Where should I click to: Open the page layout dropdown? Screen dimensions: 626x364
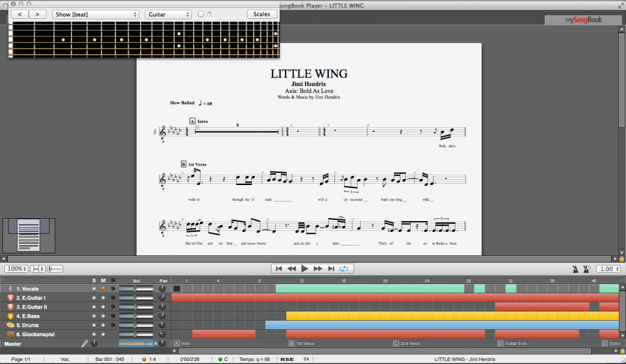point(38,269)
